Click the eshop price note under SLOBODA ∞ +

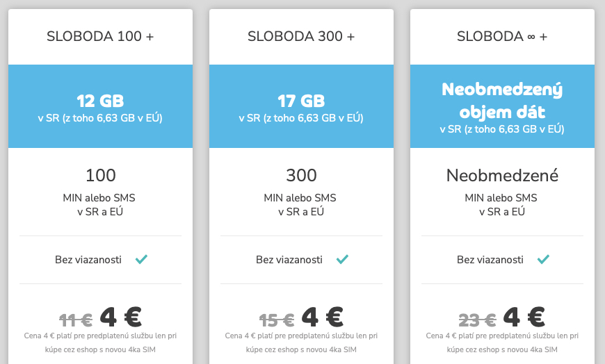coord(502,342)
